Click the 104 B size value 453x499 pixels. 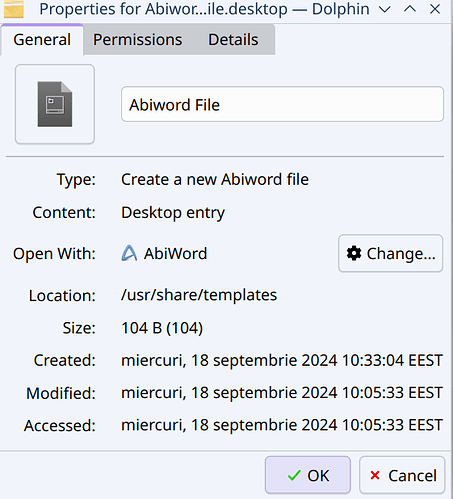[162, 328]
